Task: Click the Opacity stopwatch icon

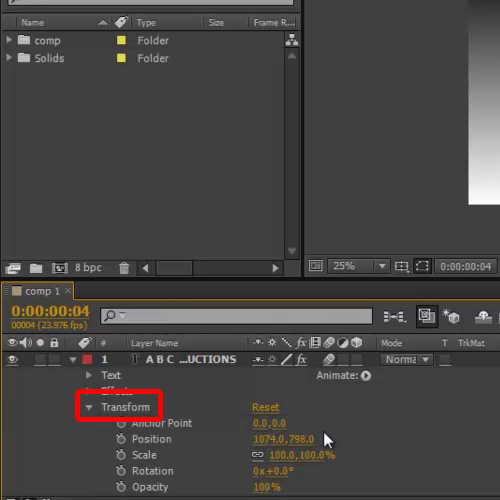Action: (121, 487)
